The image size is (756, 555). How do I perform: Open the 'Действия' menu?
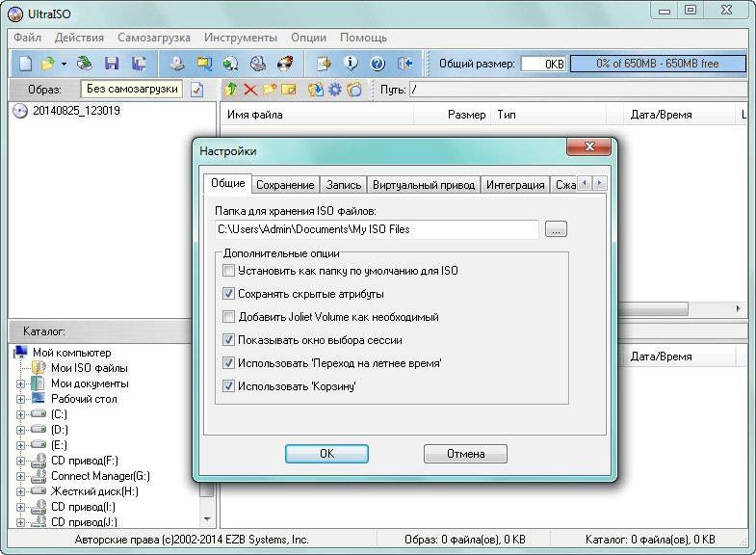click(79, 38)
